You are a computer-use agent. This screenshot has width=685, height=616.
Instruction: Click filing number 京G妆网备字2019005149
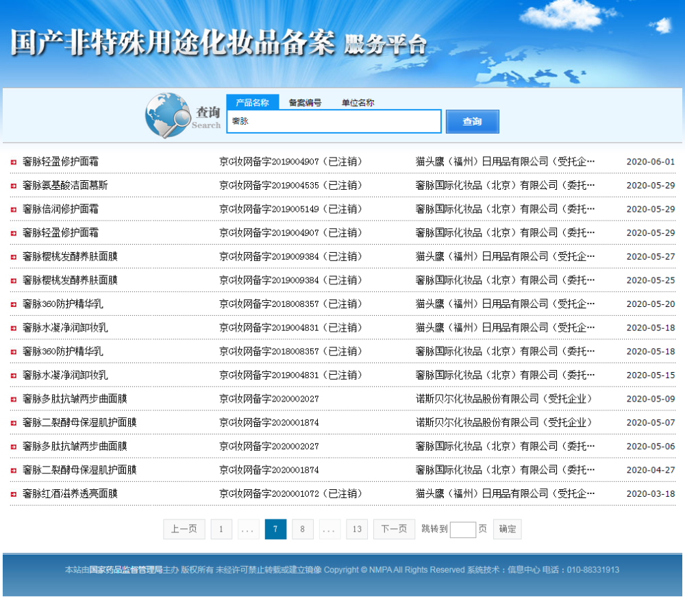coord(269,209)
